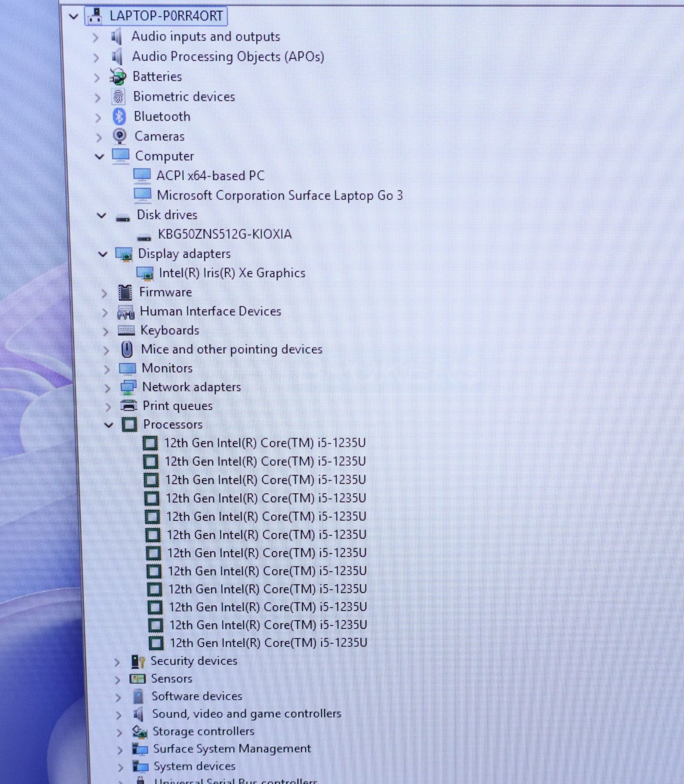The image size is (684, 784).
Task: Click the Bluetooth category icon
Action: tap(119, 117)
